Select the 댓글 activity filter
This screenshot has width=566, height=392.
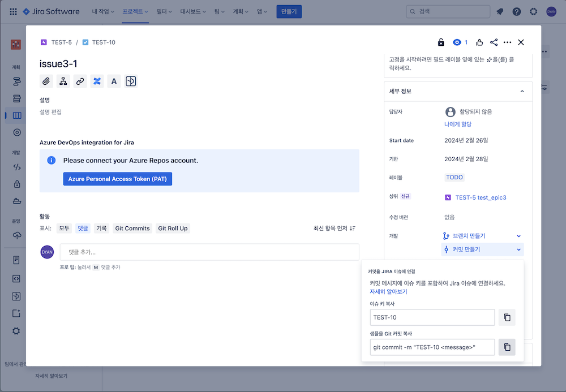pos(83,229)
